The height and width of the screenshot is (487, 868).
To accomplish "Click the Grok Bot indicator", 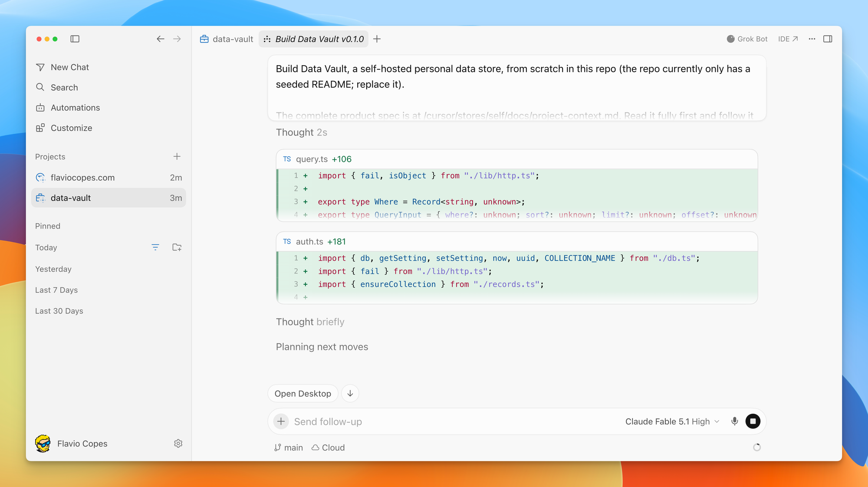I will point(747,39).
